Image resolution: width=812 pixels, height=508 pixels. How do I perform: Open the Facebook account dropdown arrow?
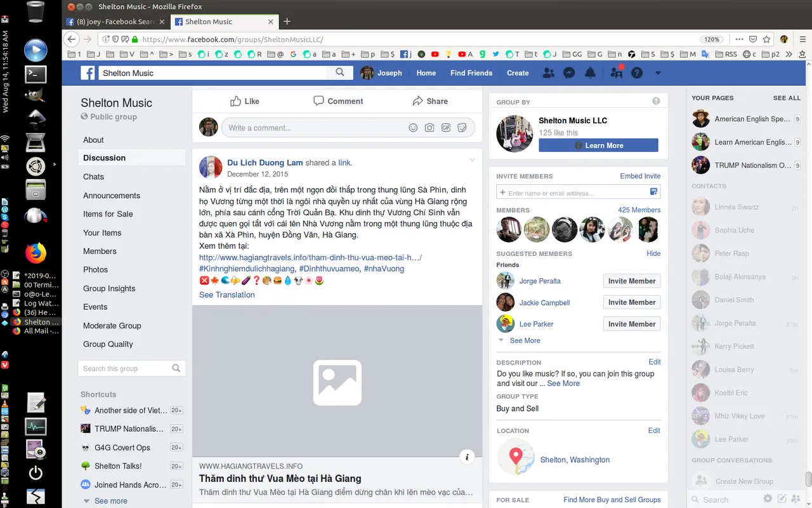pyautogui.click(x=658, y=73)
